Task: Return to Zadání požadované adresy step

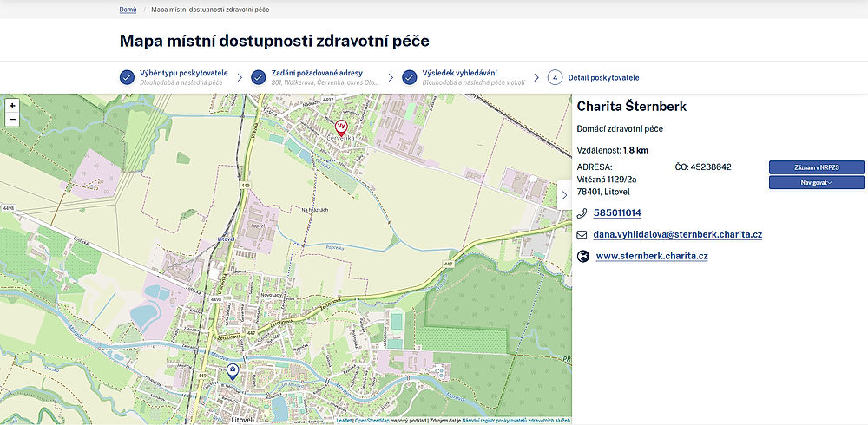Action: coord(317,73)
